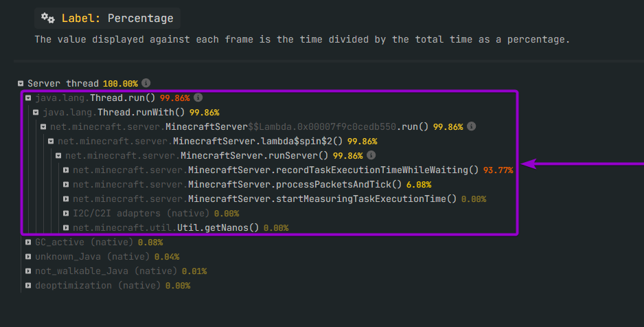Viewport: 644px width, 327px height.
Task: Click the 93.77% percentage value
Action: (x=498, y=170)
